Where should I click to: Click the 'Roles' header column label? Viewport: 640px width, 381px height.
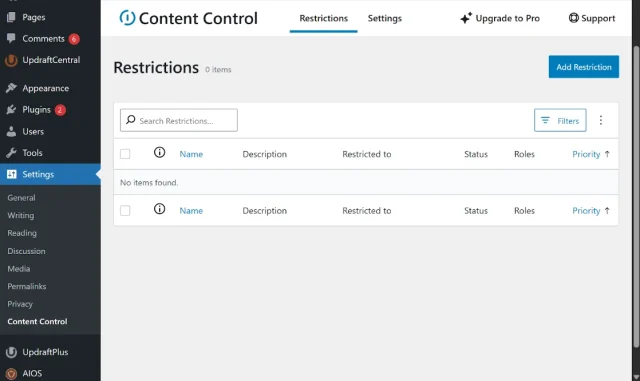524,154
